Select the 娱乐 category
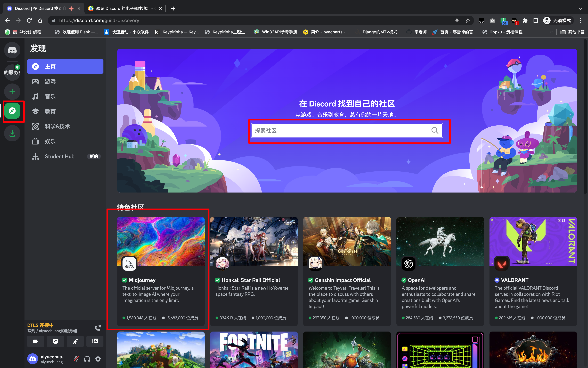This screenshot has height=368, width=588. click(65, 141)
